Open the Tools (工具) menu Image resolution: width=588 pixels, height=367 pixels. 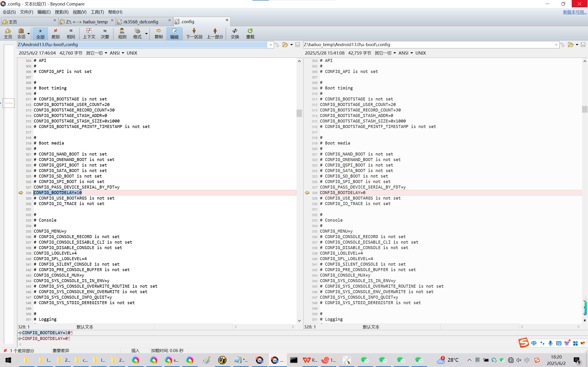(97, 12)
